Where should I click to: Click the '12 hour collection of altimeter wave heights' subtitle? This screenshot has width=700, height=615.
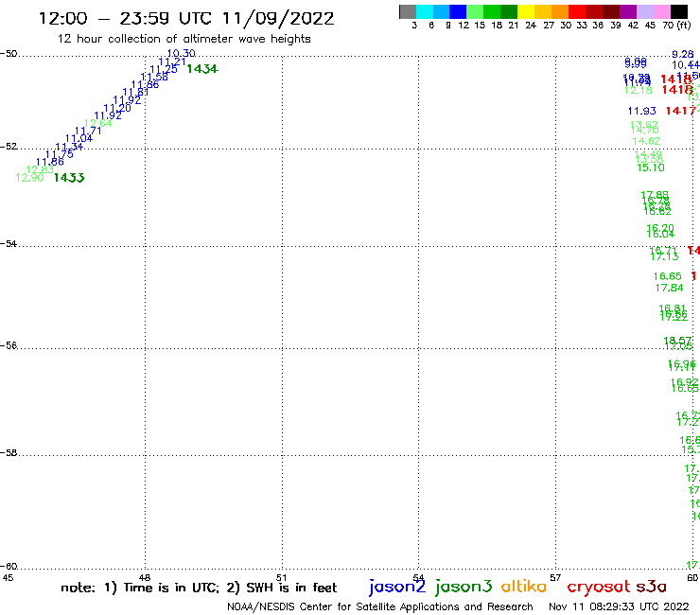184,40
